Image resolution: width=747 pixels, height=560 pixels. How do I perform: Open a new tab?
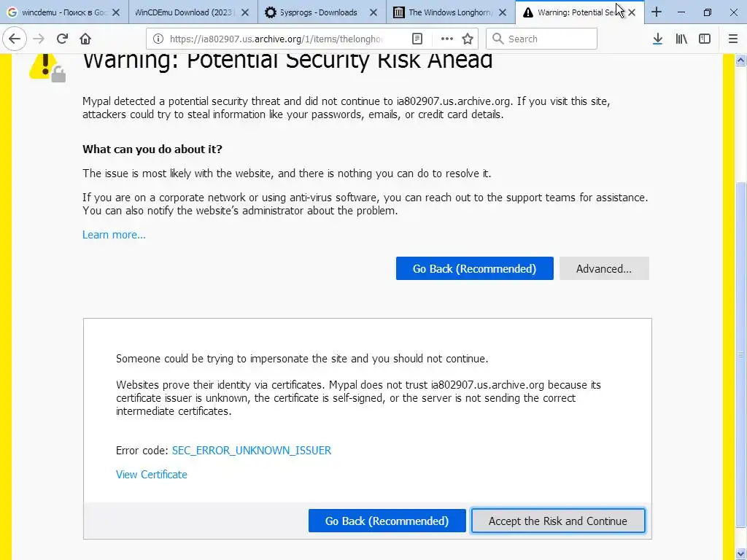657,12
